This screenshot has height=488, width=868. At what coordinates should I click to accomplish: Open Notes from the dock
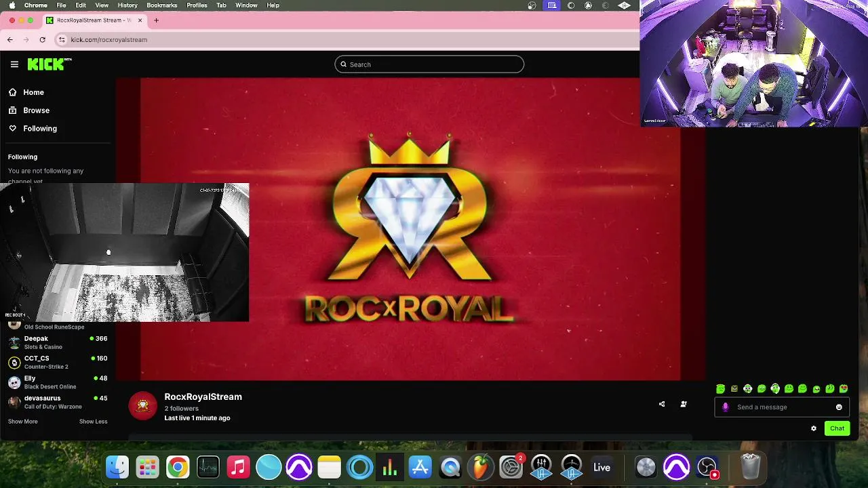click(329, 467)
